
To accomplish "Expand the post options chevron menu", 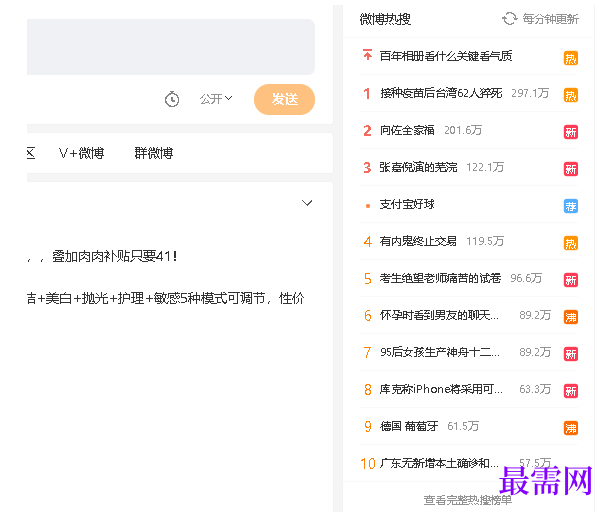I will [x=307, y=203].
